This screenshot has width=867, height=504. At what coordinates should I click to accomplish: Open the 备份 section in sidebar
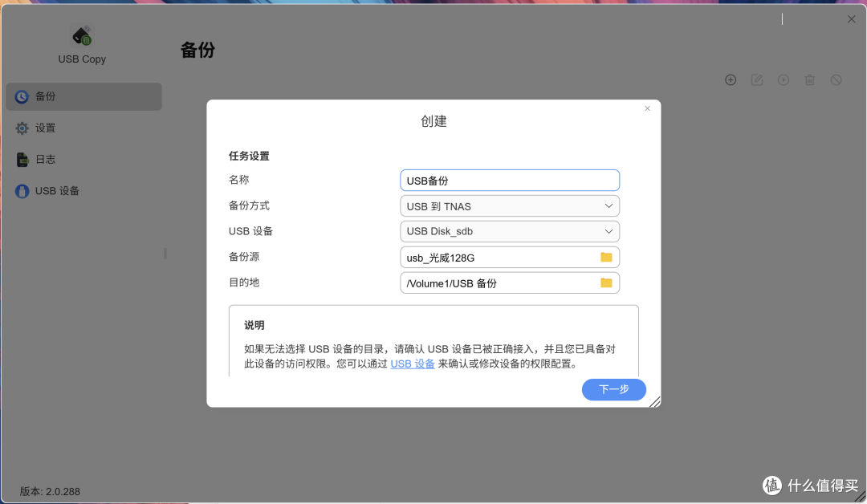pos(84,97)
